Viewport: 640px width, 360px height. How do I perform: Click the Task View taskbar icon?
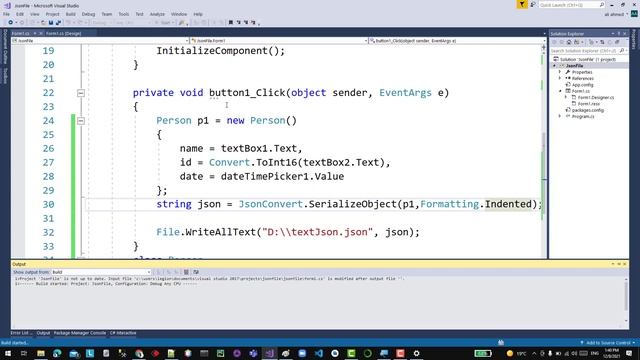tap(24, 353)
